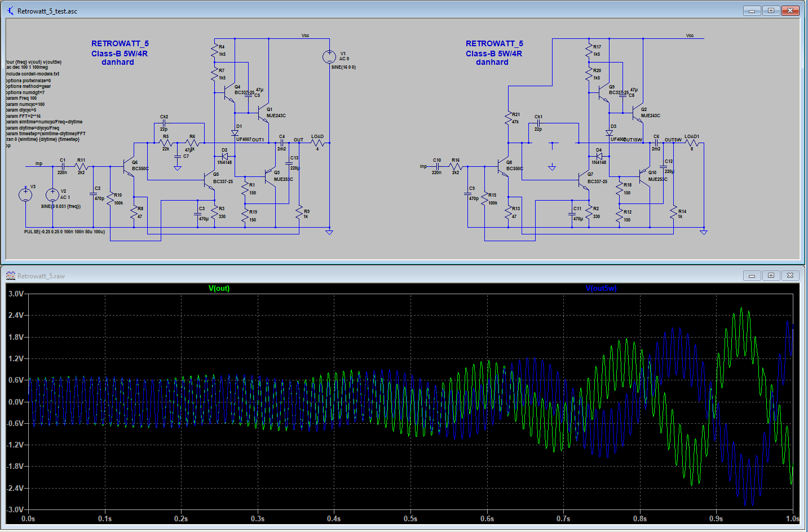808x532 pixels.
Task: Click the 3.0V vertical axis label
Action: click(16, 294)
